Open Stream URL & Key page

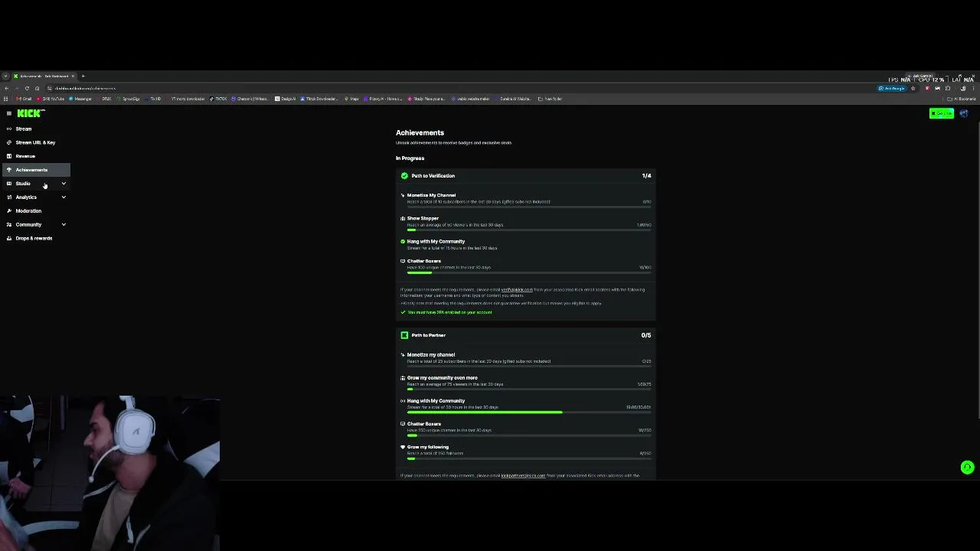click(x=37, y=142)
